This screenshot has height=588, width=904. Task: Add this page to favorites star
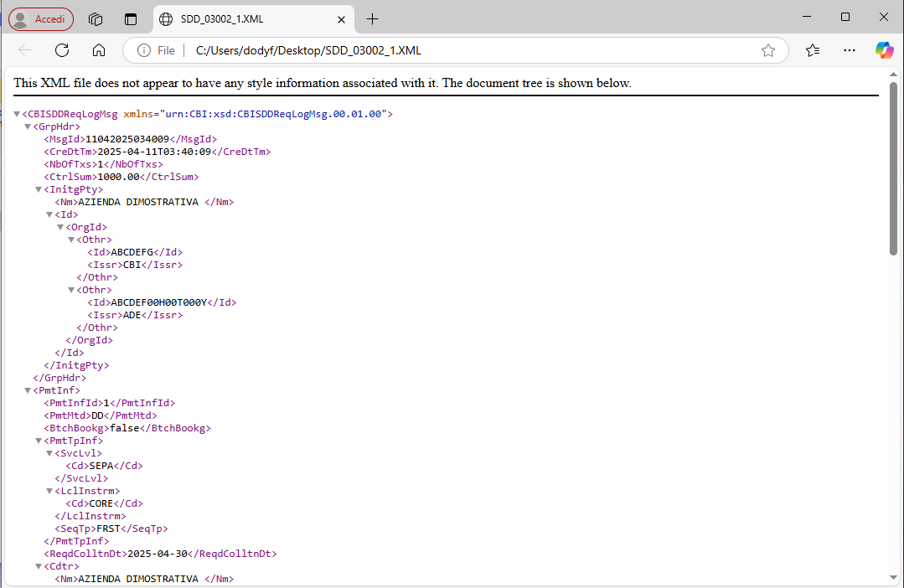click(767, 50)
